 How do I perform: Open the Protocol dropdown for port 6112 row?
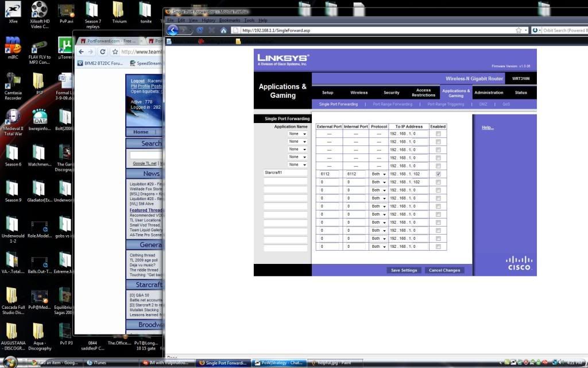click(378, 174)
